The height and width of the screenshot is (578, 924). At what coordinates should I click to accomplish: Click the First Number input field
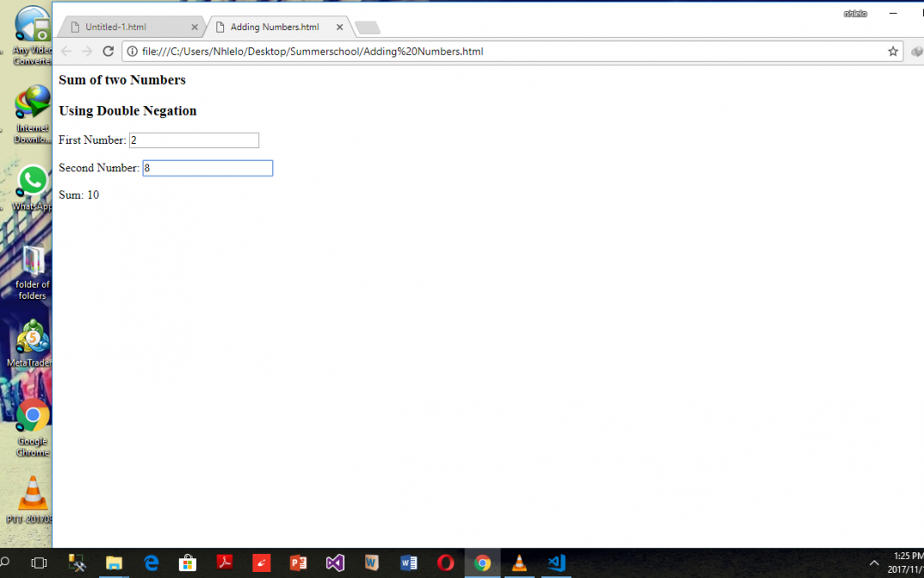click(x=193, y=140)
